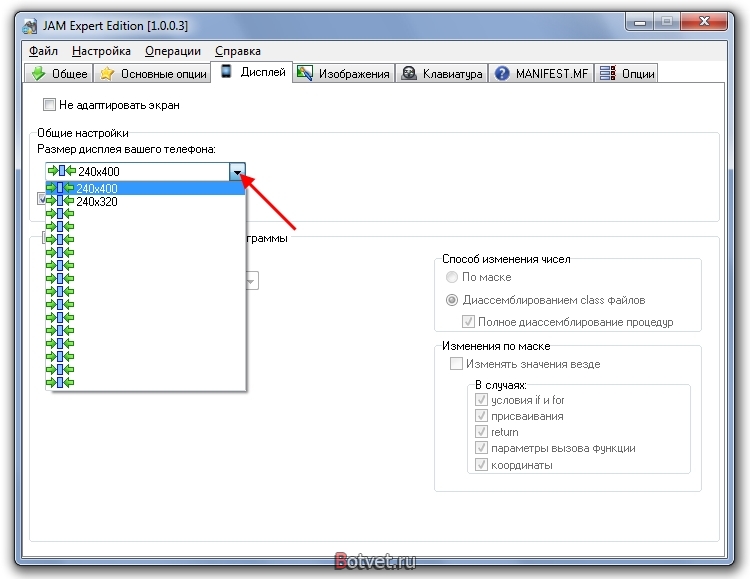Viewport: 750px width, 579px height.
Task: Click the picture icon on Изображения tab
Action: pyautogui.click(x=305, y=73)
